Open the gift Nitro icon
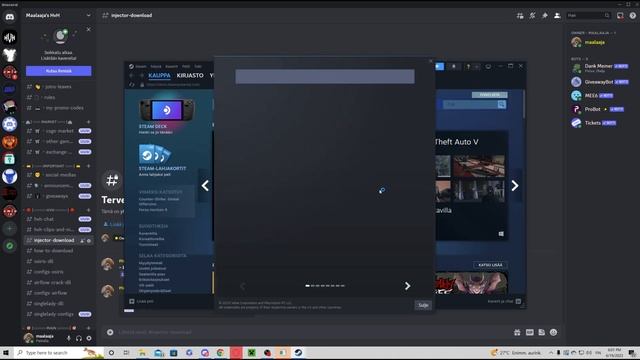Image resolution: width=640 pixels, height=360 pixels. (x=517, y=332)
